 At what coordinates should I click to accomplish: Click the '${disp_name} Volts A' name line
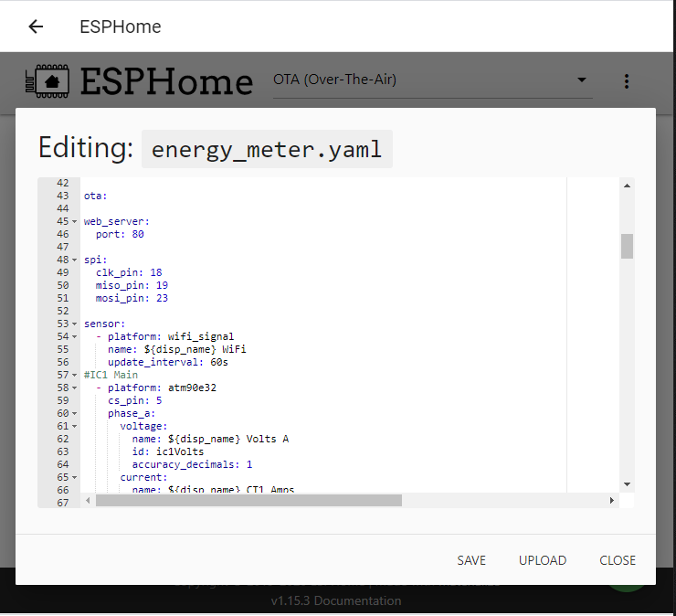[x=210, y=439]
